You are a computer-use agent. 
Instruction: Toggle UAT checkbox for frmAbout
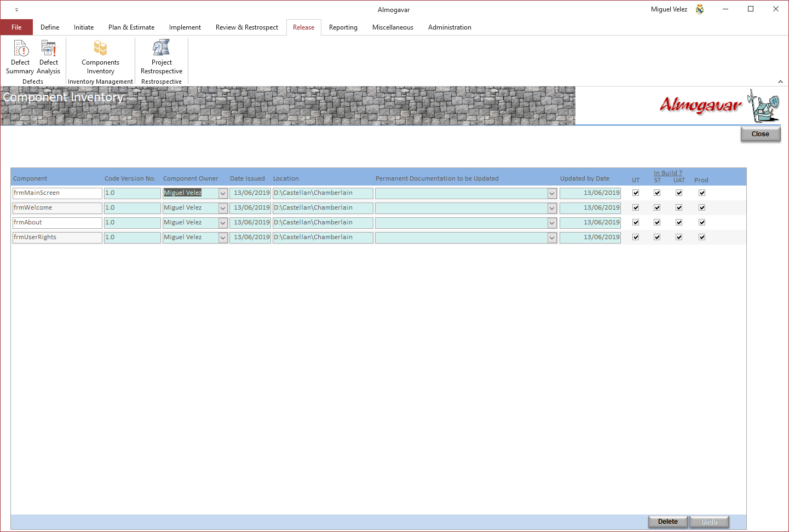(x=679, y=222)
